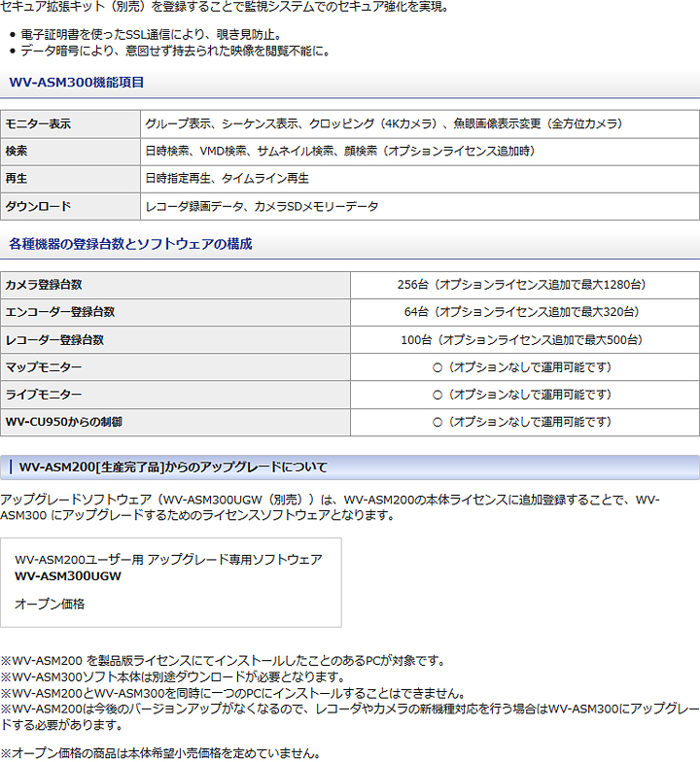700x762 pixels.
Task: Click the note '※WV-ASM200 を製品版ライセンスにて...'
Action: [224, 661]
